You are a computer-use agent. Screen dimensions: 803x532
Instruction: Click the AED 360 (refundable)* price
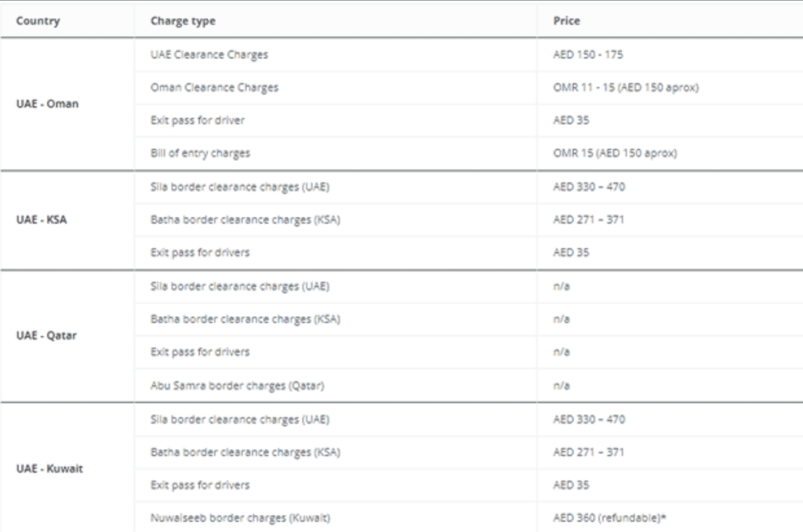(x=609, y=518)
